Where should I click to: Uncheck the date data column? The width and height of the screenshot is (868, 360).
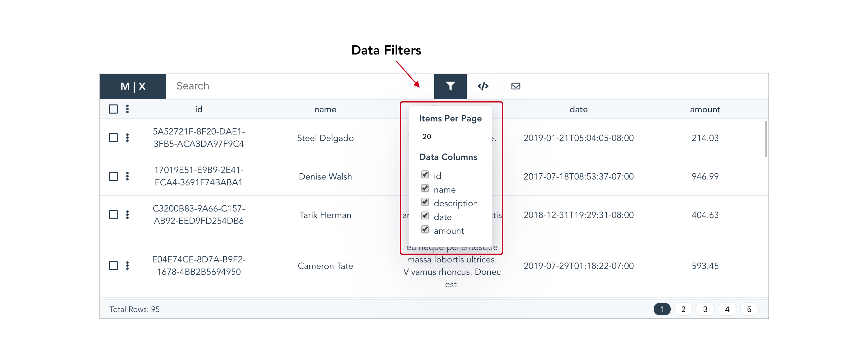pyautogui.click(x=425, y=216)
